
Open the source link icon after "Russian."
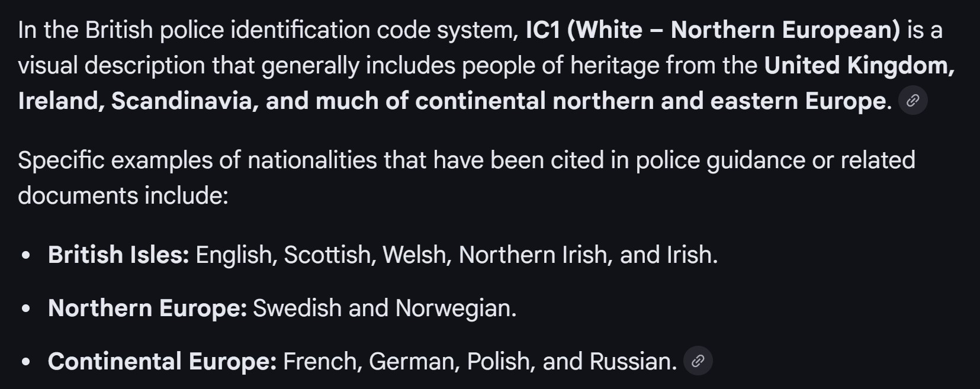[x=698, y=361]
